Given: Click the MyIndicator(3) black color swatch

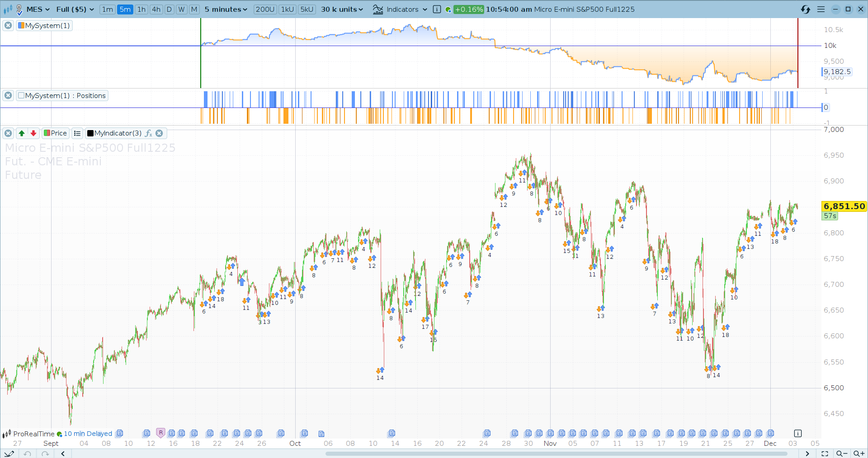Looking at the screenshot, I should tap(90, 133).
